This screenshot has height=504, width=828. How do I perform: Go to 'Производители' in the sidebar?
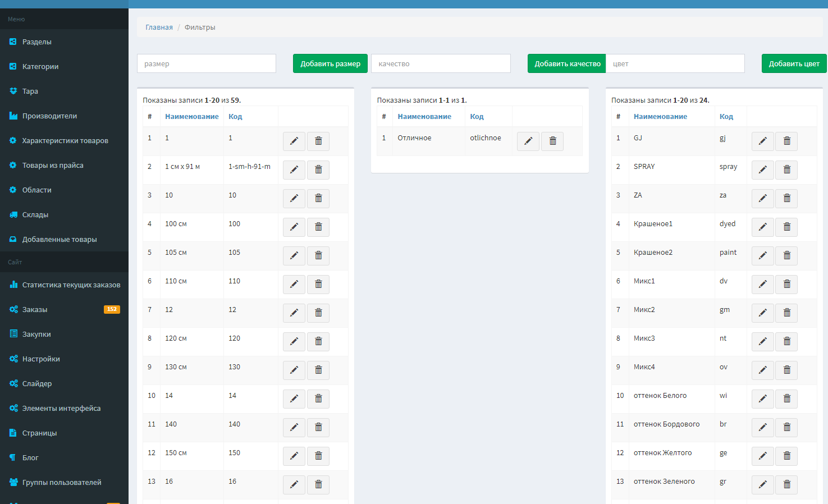pyautogui.click(x=49, y=116)
